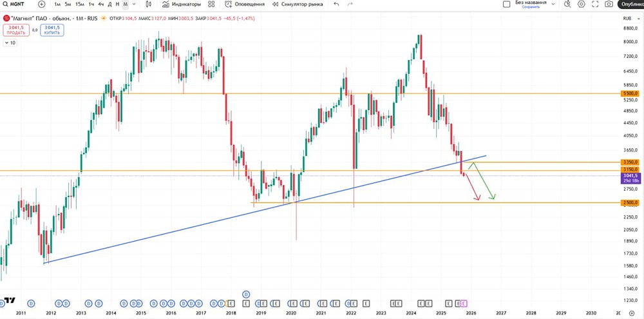Open the earnings E marker at 2018
Viewport: 644px width, 319px height.
pos(231,304)
